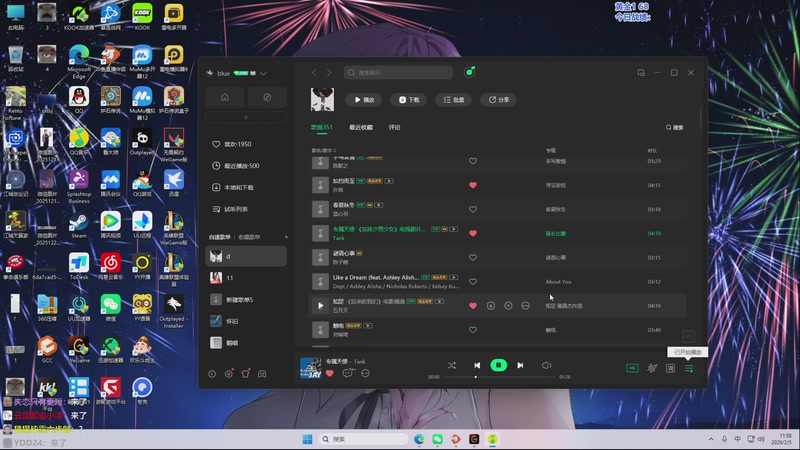800x450 pixels.
Task: Open Microsoft Edge desktop shortcut
Action: point(79,61)
